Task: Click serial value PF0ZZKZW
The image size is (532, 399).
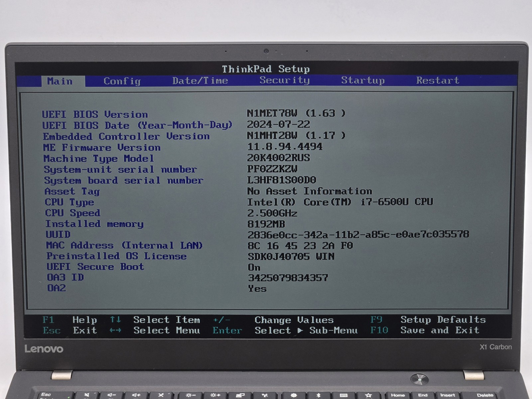Action: coord(272,169)
